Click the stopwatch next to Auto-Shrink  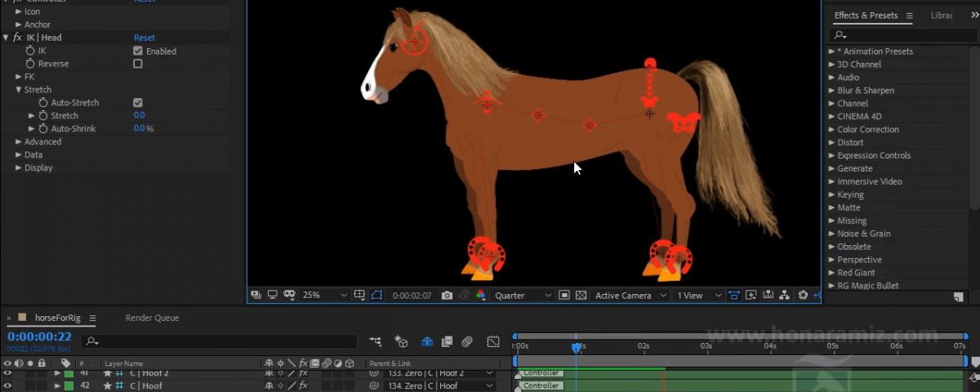pyautogui.click(x=43, y=129)
